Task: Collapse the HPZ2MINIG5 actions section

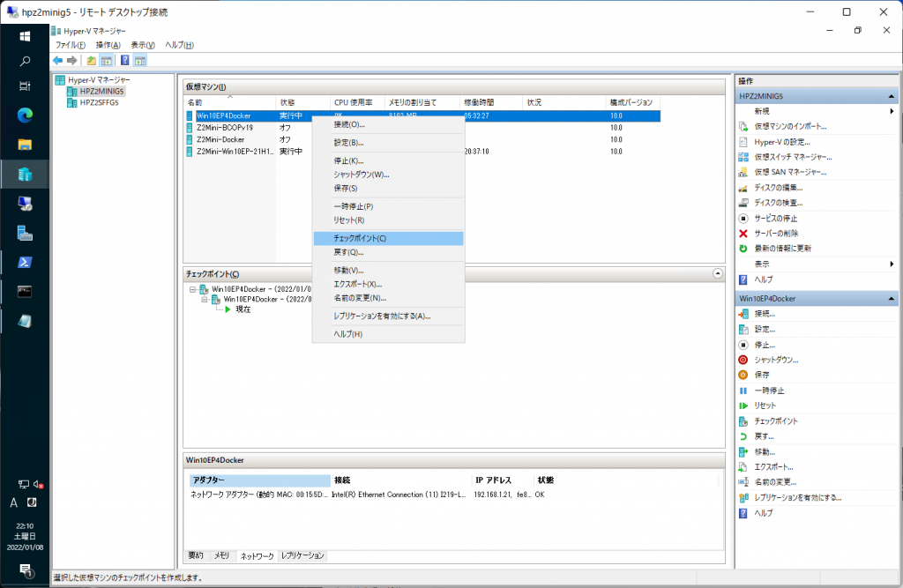Action: [892, 96]
